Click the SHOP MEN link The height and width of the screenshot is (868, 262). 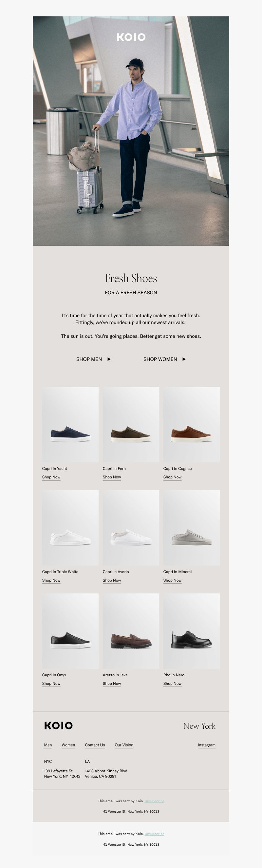coord(89,359)
